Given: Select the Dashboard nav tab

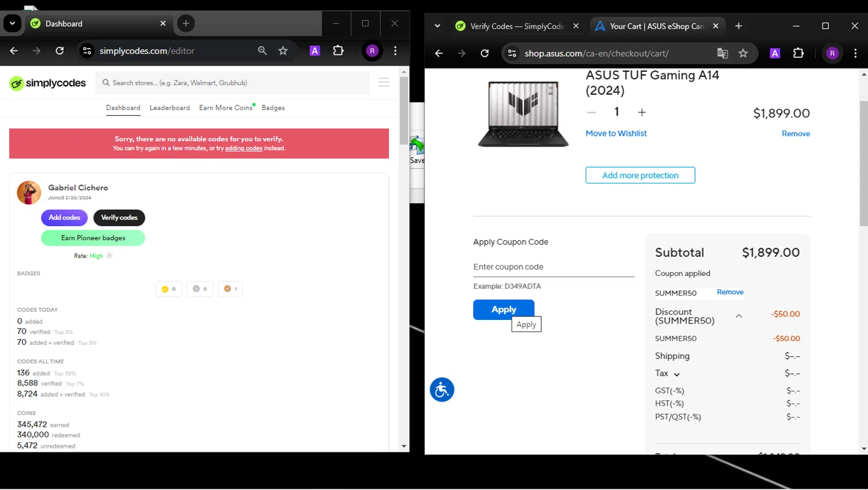Looking at the screenshot, I should (123, 108).
